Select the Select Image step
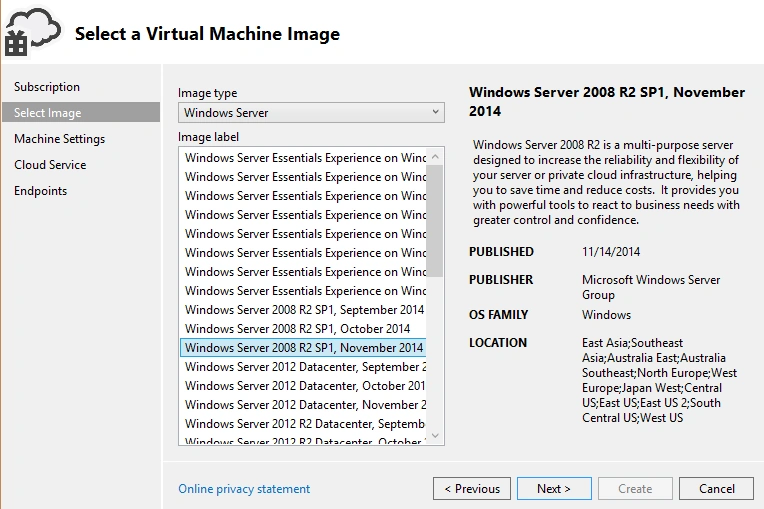The image size is (764, 509). [81, 113]
